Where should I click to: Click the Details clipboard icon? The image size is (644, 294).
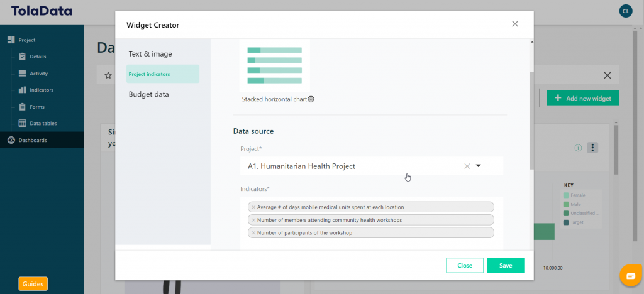23,57
